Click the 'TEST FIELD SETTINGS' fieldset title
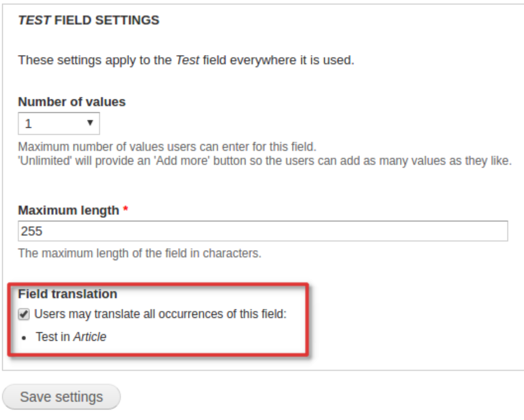The width and height of the screenshot is (524, 420). click(x=89, y=21)
